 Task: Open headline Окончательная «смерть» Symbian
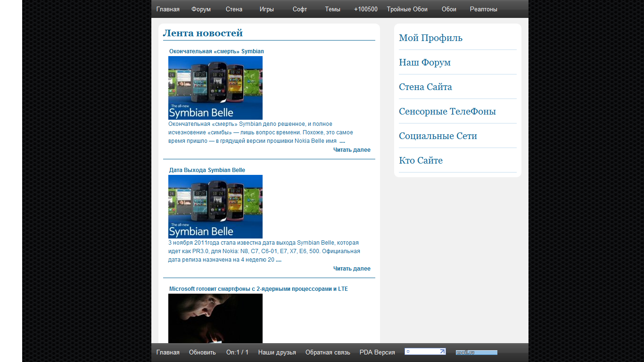[216, 51]
